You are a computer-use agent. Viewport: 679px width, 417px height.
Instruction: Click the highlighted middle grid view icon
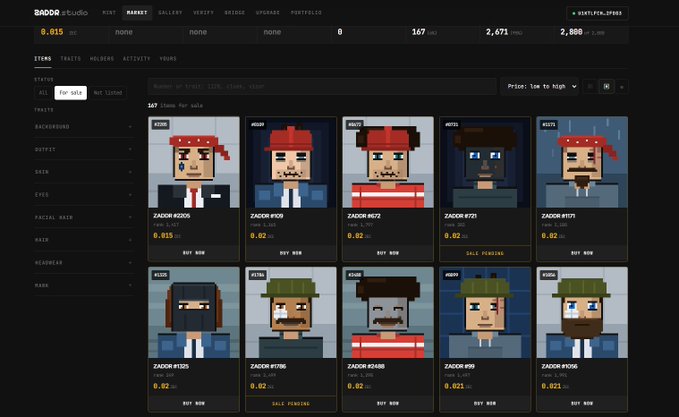pyautogui.click(x=606, y=87)
